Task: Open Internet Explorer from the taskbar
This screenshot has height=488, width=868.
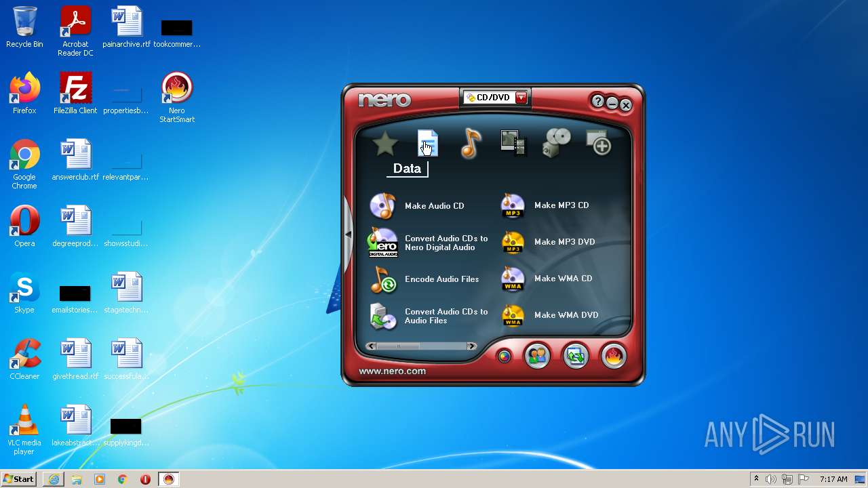Action: pyautogui.click(x=54, y=479)
